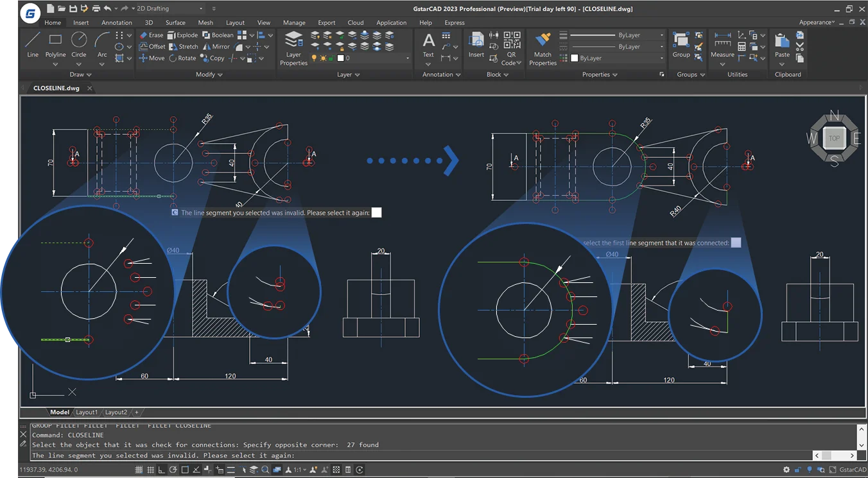868x478 pixels.
Task: Click the Mirror button
Action: [x=216, y=47]
